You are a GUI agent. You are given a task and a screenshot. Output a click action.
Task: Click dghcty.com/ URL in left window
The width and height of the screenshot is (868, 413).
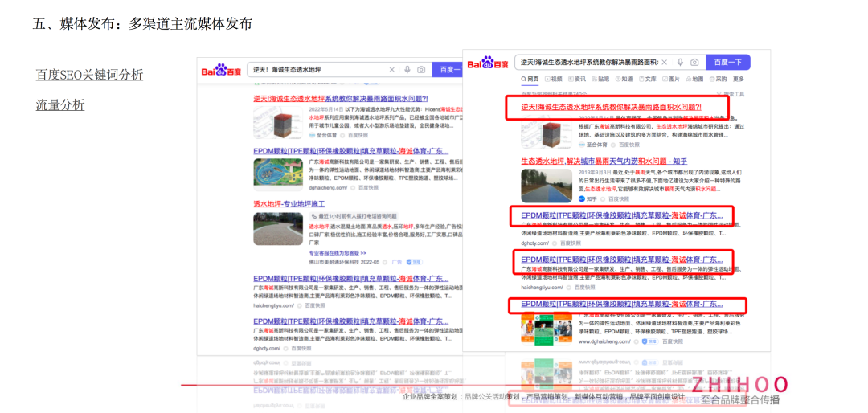tap(267, 348)
